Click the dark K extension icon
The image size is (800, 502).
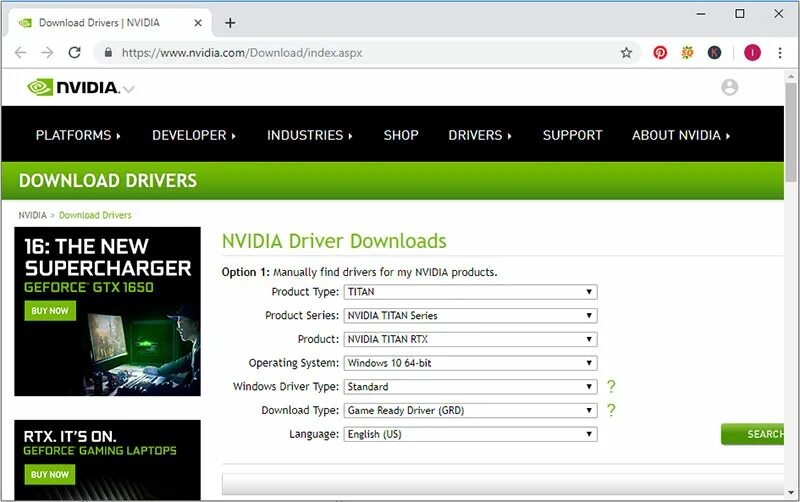coord(714,53)
